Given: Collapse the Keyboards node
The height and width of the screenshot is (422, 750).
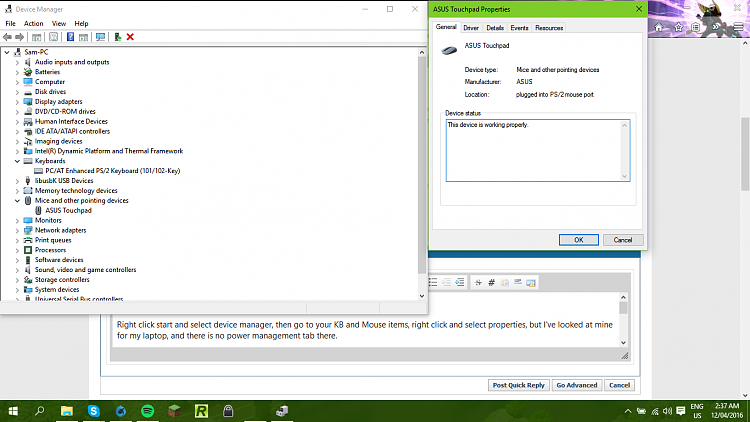Looking at the screenshot, I should tap(17, 161).
